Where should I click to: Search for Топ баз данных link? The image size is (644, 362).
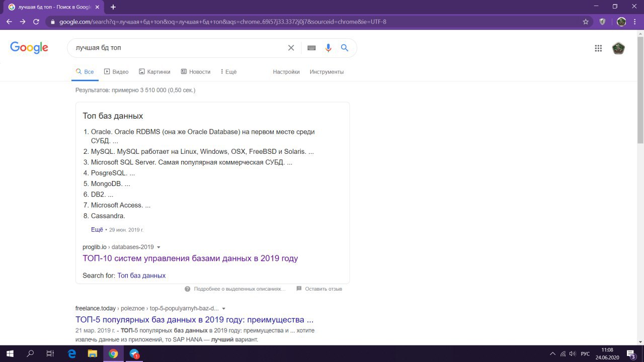click(x=141, y=276)
